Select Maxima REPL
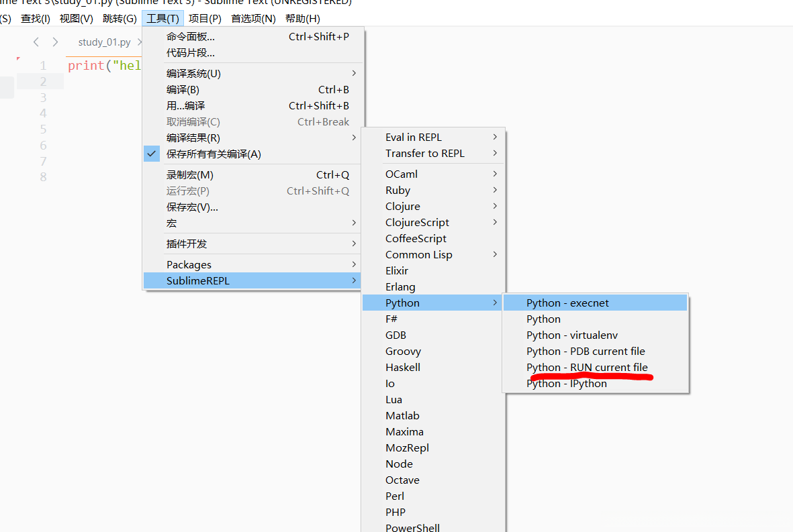 (433, 432)
